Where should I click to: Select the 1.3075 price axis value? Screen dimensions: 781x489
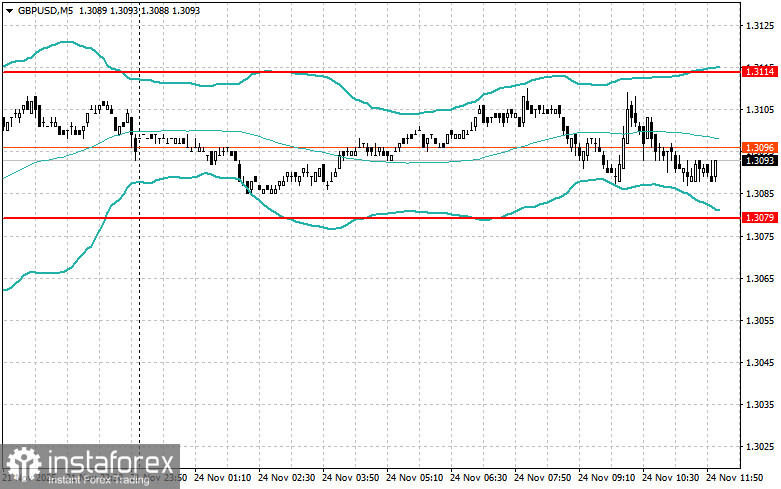(760, 236)
